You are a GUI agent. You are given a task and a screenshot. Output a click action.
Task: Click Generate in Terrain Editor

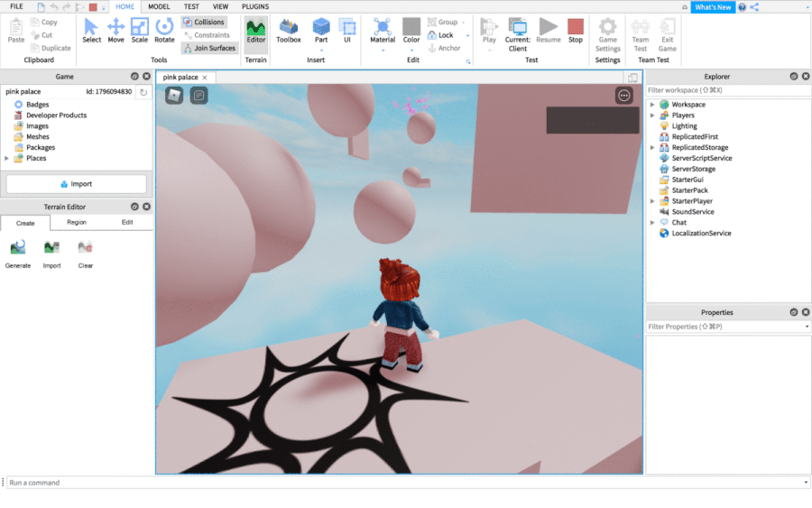18,254
